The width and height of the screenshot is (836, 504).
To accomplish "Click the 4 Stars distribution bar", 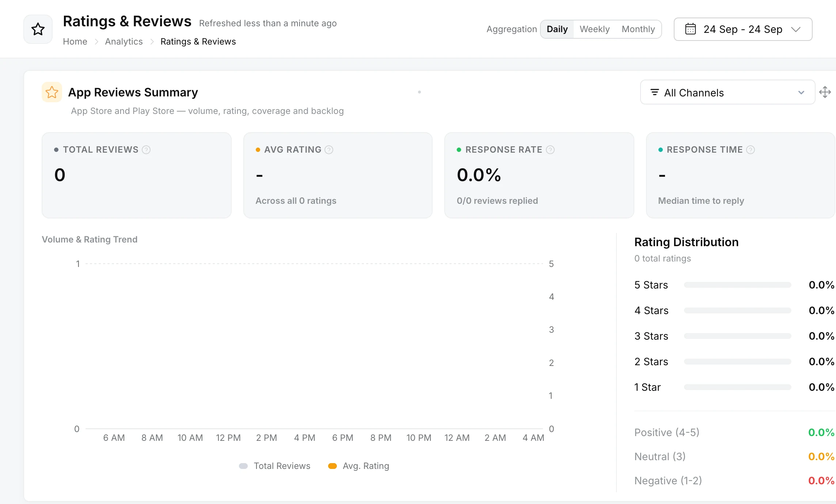I will [737, 310].
